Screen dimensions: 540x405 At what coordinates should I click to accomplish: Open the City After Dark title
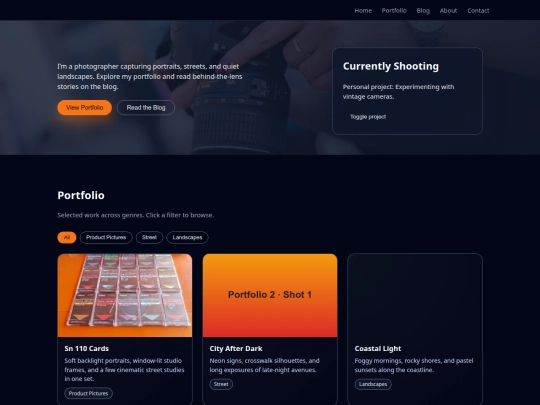click(236, 349)
